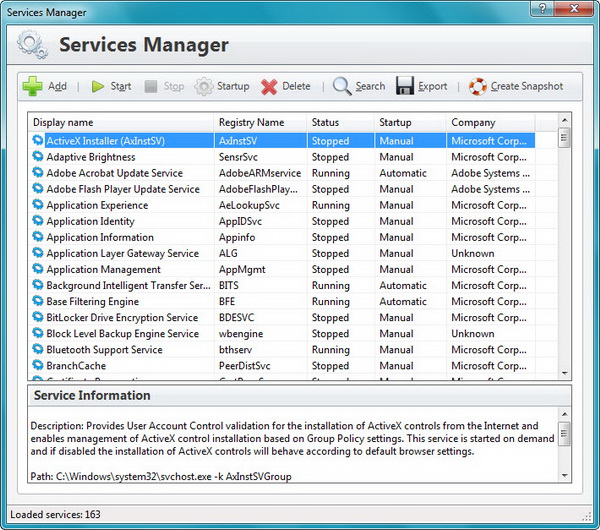Click the services list scroll down arrow
Viewport: 600px width, 530px height.
point(564,373)
